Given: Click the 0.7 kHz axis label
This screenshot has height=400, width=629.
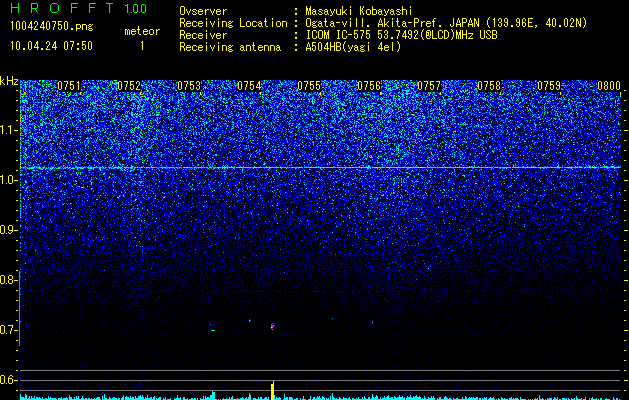Looking at the screenshot, I should pos(8,330).
